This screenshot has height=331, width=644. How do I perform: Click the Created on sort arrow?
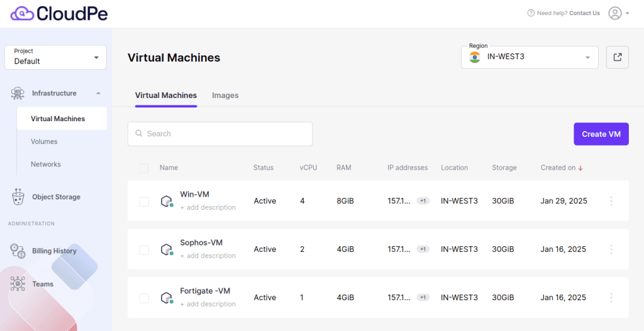point(580,168)
